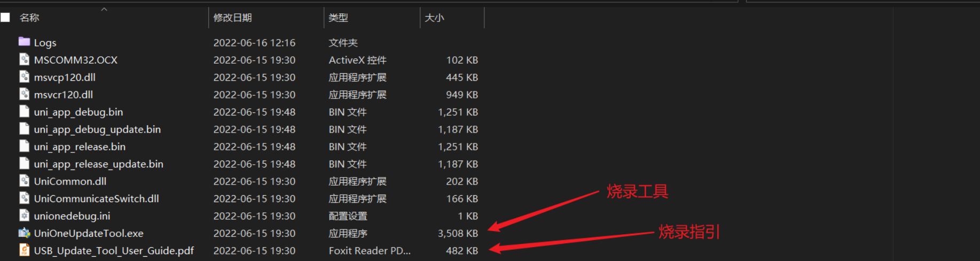
Task: Select the UniCommunicateSwitch.dll file name
Action: click(97, 198)
